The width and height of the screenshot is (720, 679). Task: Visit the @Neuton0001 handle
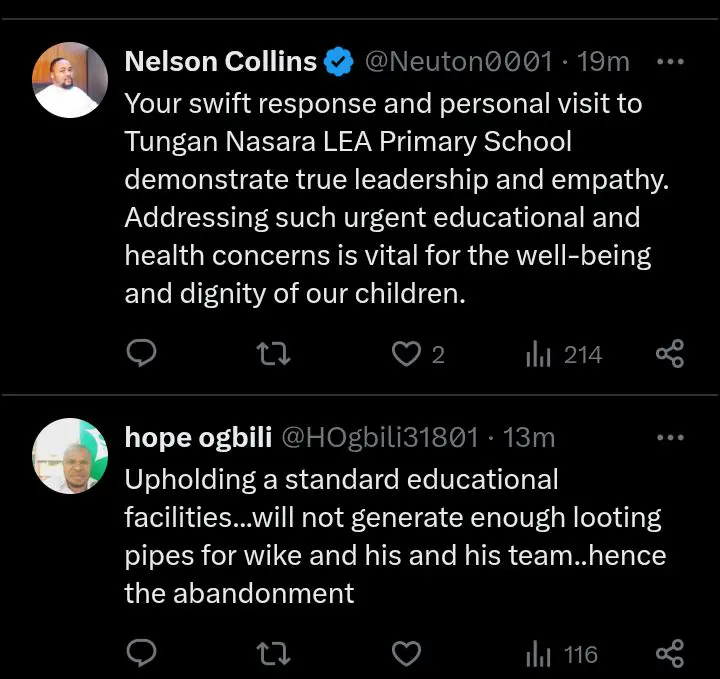point(458,61)
